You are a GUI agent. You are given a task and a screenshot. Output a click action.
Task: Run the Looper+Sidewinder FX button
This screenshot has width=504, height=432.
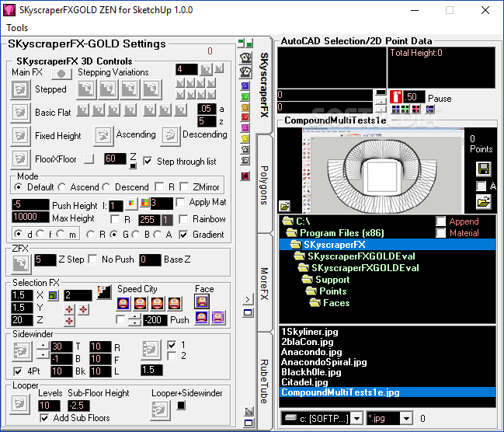[x=161, y=410]
